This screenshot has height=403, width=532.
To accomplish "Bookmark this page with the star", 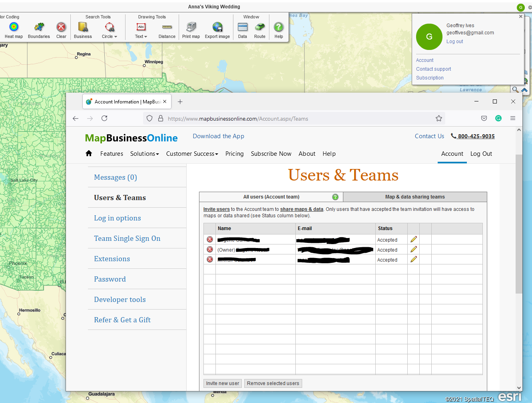I will [x=439, y=118].
